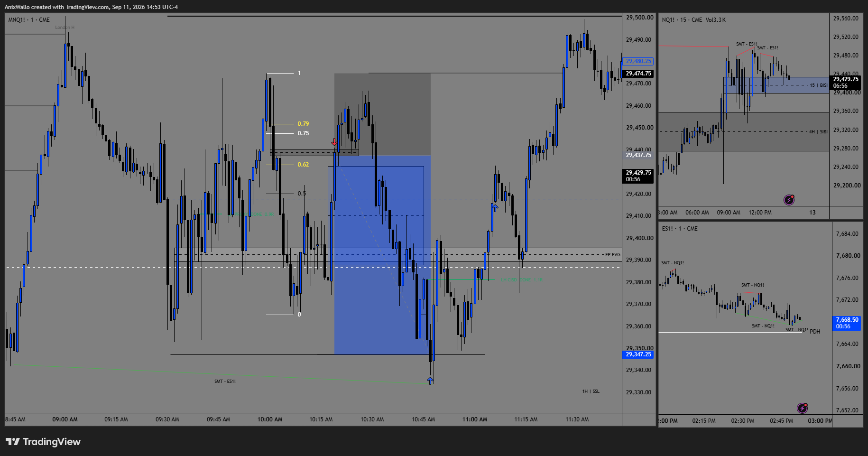Click the London H label
Screen dimensions: 868x456
click(65, 28)
